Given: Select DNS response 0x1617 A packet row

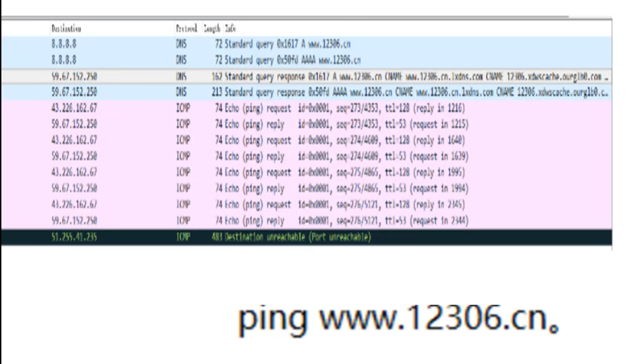Looking at the screenshot, I should [326, 77].
